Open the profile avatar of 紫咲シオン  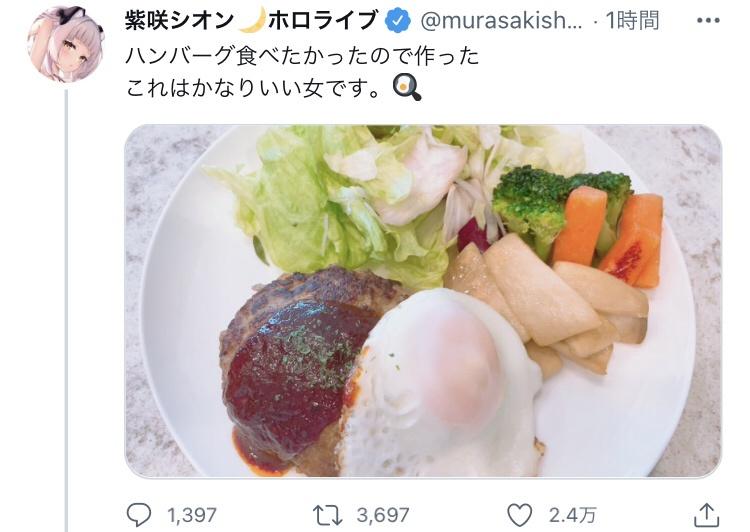[x=66, y=45]
